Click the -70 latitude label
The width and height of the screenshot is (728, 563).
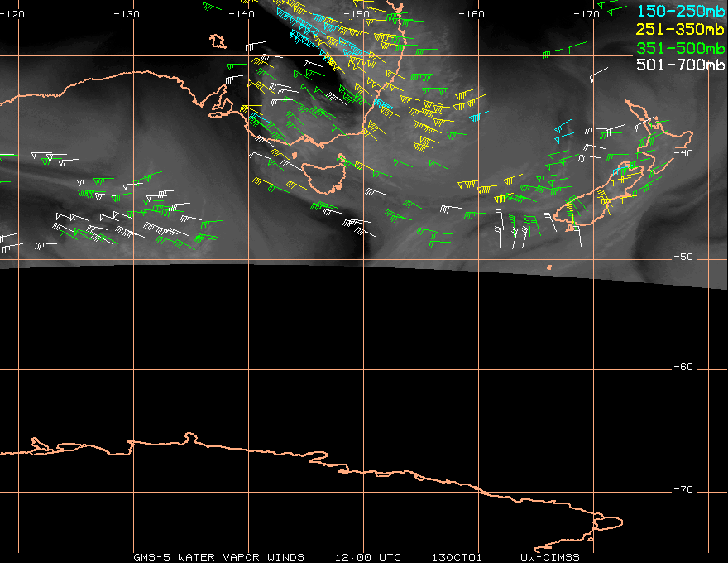(x=683, y=489)
